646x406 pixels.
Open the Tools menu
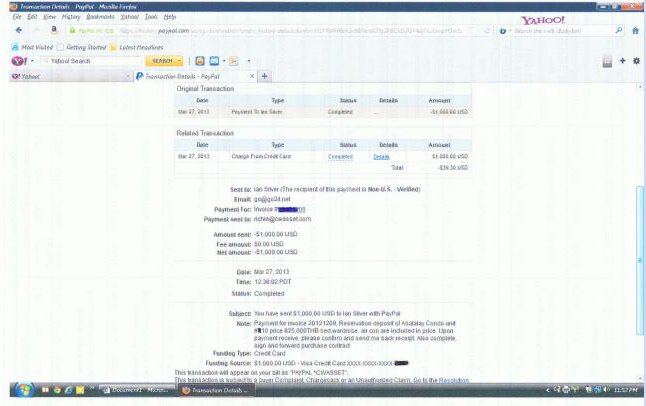[151, 17]
